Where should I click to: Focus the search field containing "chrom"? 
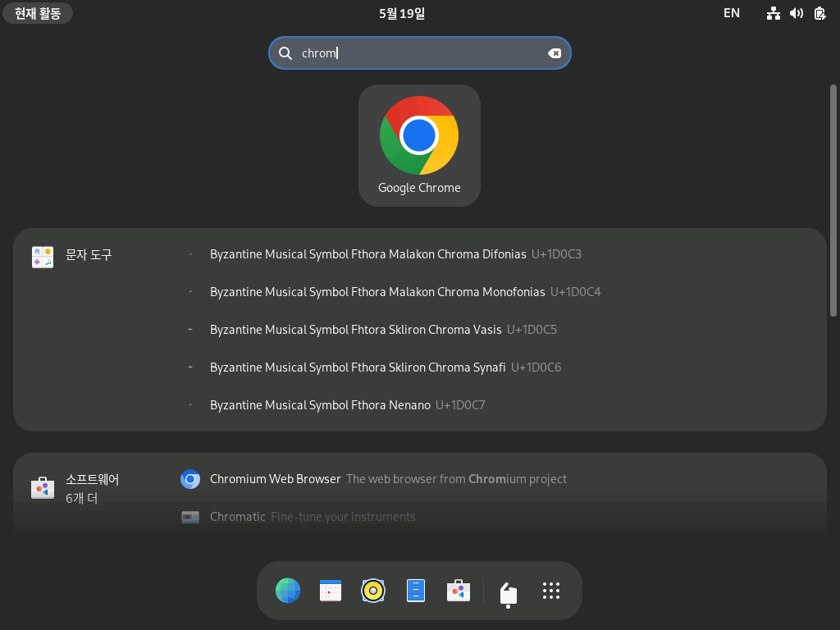(419, 53)
